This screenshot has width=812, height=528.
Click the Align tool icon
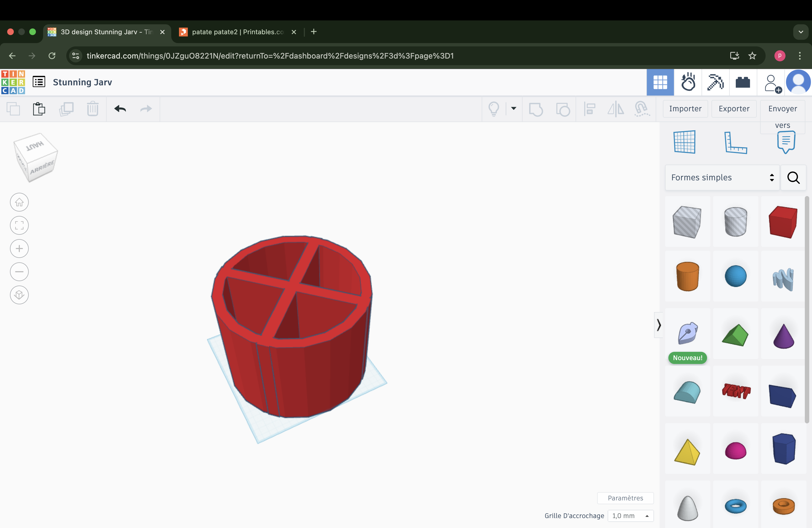[x=590, y=109]
